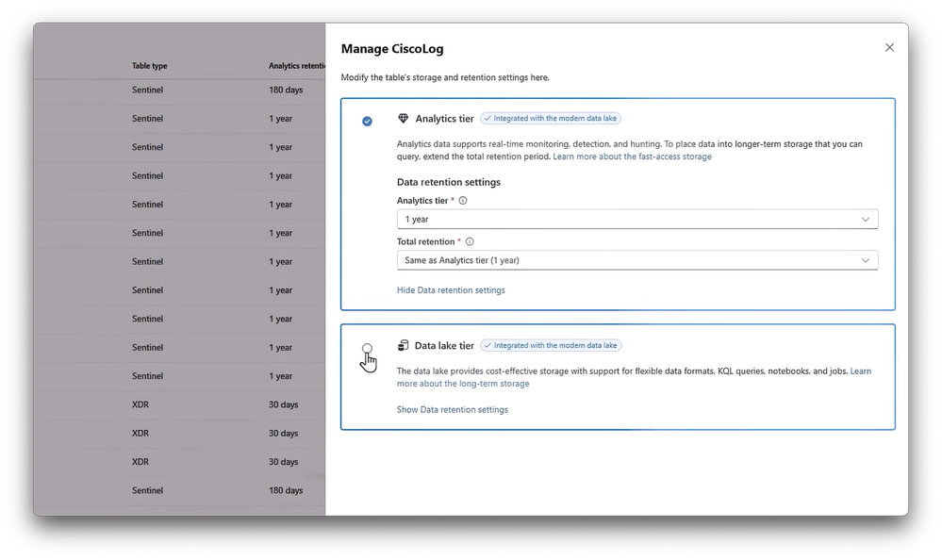Open the Analytics tier '1 year' dropdown

click(637, 220)
